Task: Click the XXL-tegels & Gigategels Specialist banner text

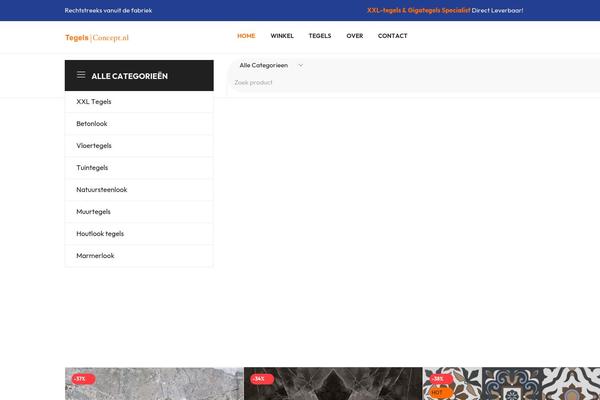Action: [x=419, y=10]
